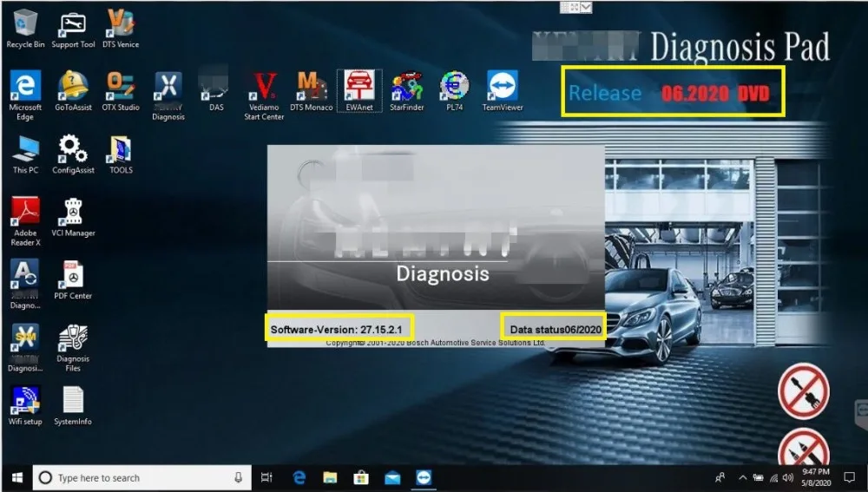The width and height of the screenshot is (868, 492).
Task: Launch PDF Center
Action: click(x=73, y=280)
